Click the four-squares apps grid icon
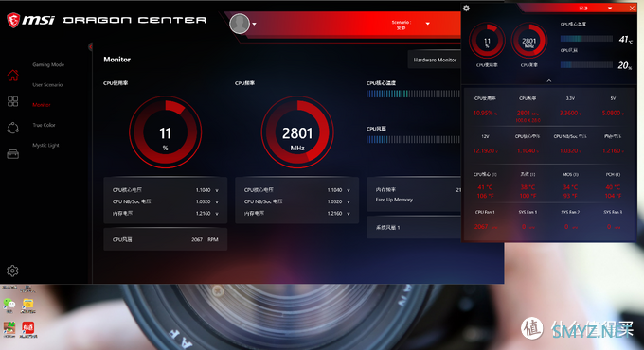644x350 pixels. (12, 101)
